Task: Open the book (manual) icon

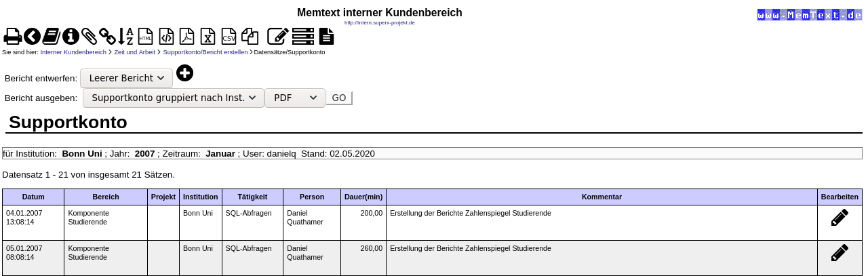Action: click(x=52, y=36)
